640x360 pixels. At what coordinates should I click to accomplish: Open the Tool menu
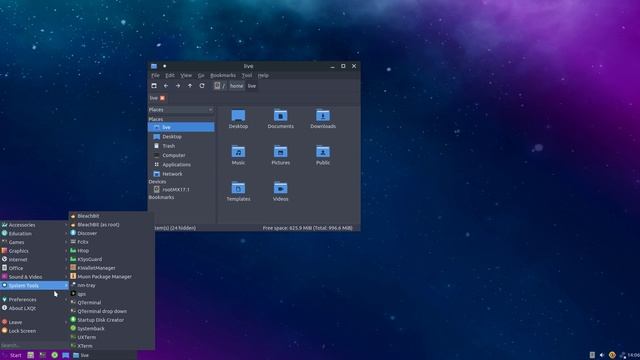point(247,76)
